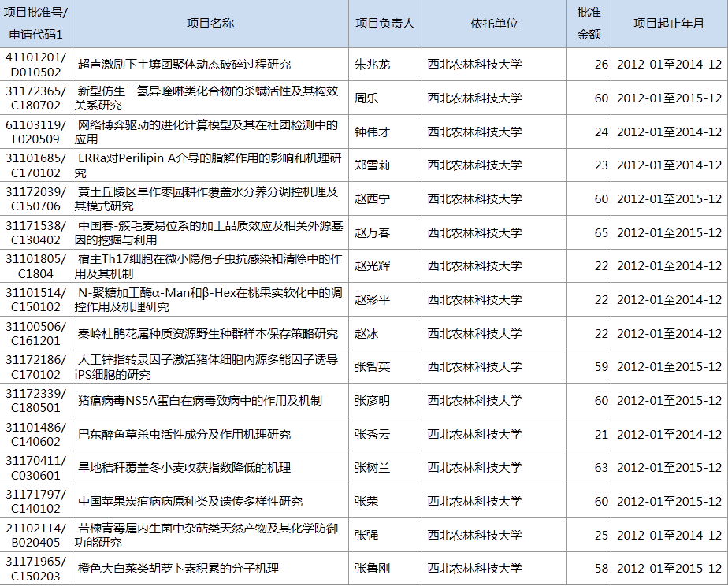The image size is (728, 586).
Task: Select project number 31101685/C170102
Action: pyautogui.click(x=35, y=165)
